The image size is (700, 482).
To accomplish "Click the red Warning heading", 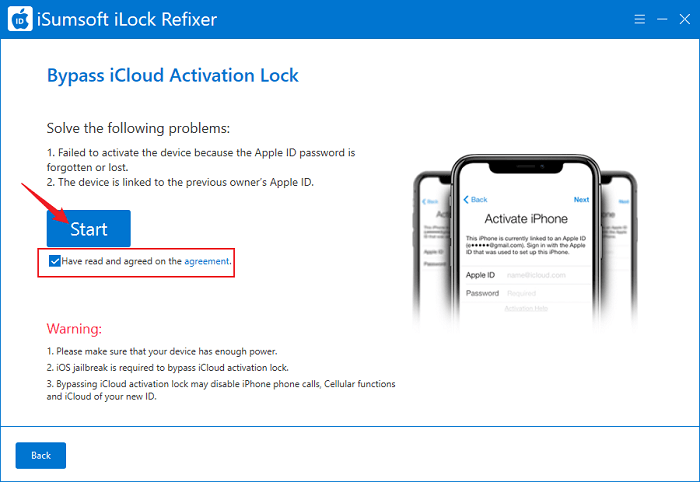I will 75,329.
